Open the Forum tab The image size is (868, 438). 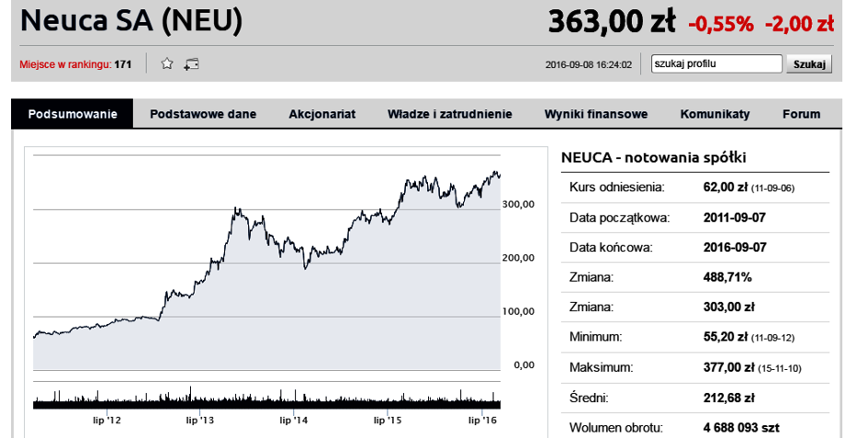(x=802, y=114)
